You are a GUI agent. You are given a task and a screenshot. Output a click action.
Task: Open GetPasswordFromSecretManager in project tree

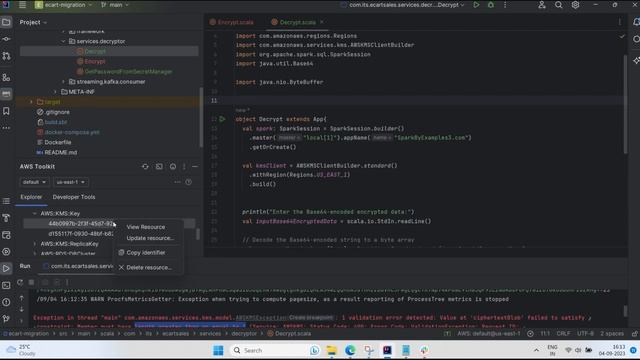(128, 71)
